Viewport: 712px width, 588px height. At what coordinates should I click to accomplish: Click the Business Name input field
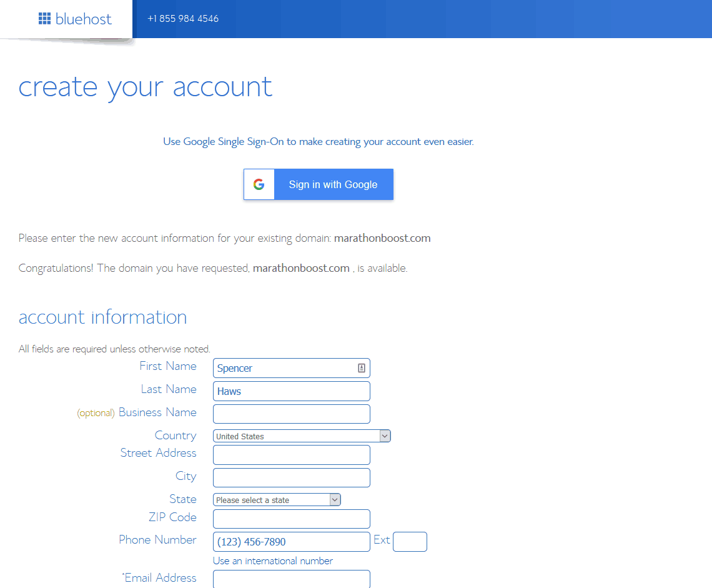point(292,414)
